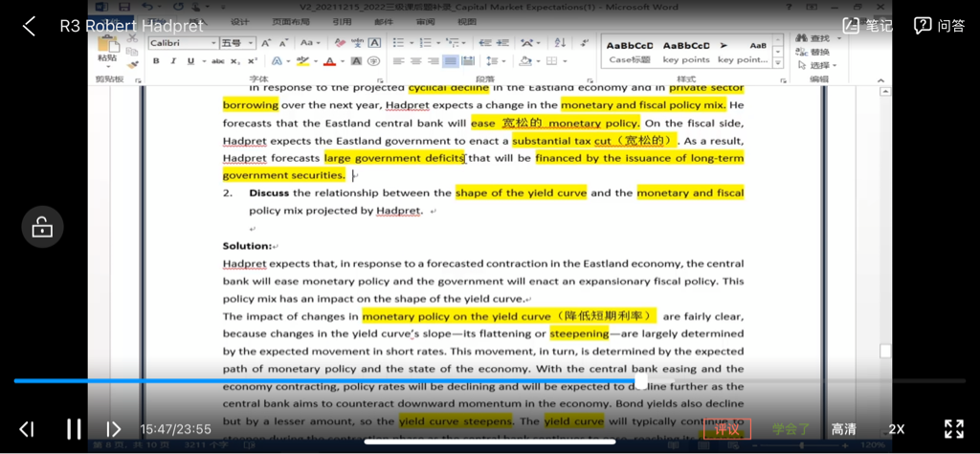Click the Word paste (粘贴) icon
980x454 pixels.
(106, 46)
